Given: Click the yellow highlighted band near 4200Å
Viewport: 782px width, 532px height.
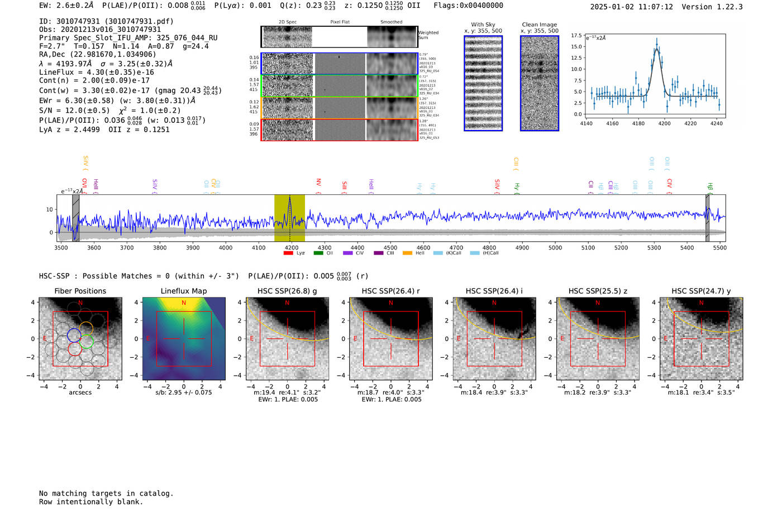Looking at the screenshot, I should click(289, 218).
